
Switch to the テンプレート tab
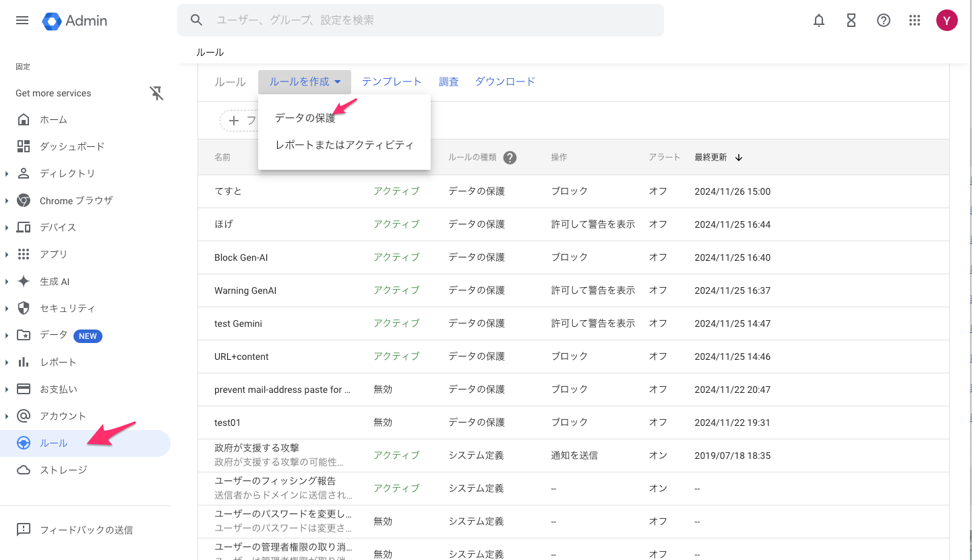392,81
